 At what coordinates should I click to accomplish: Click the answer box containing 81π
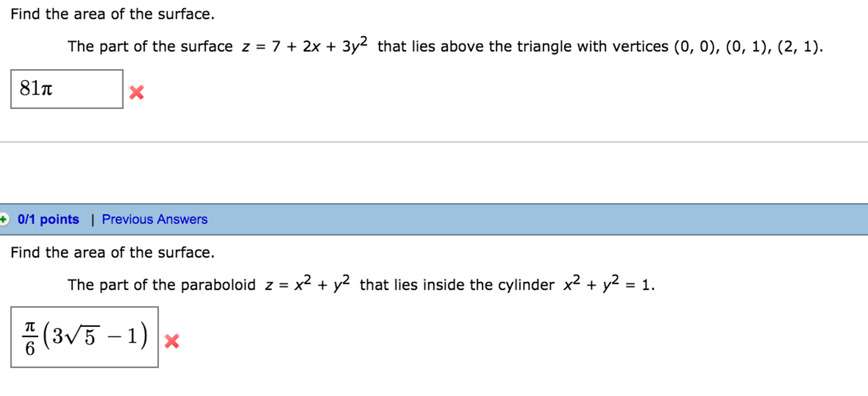pyautogui.click(x=67, y=89)
